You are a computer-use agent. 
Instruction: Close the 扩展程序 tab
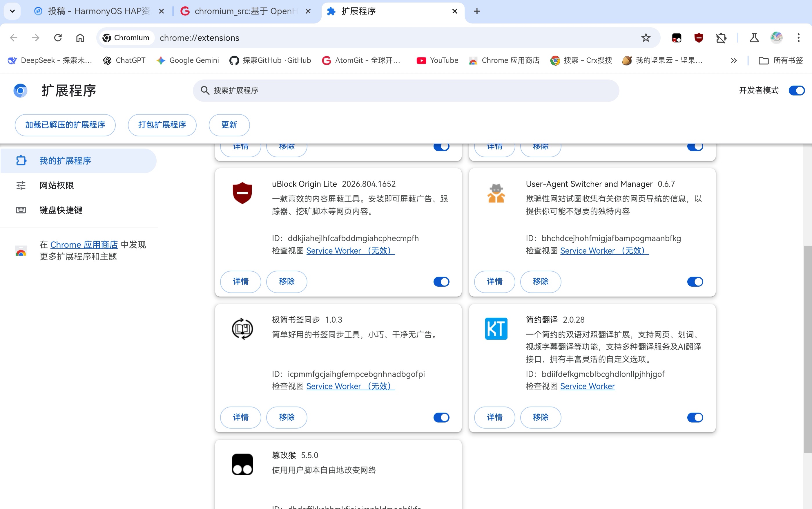(455, 11)
